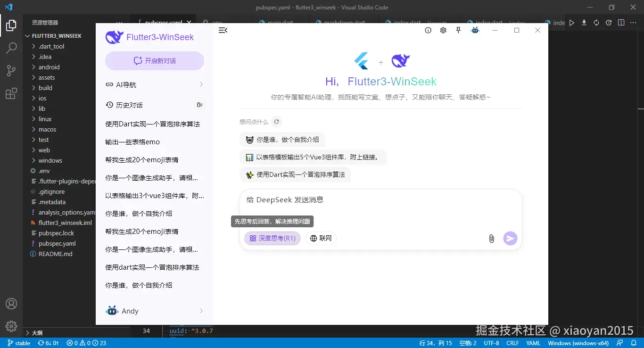This screenshot has height=348, width=644.
Task: Switch to the pubspec.yaml tab
Action: [164, 22]
